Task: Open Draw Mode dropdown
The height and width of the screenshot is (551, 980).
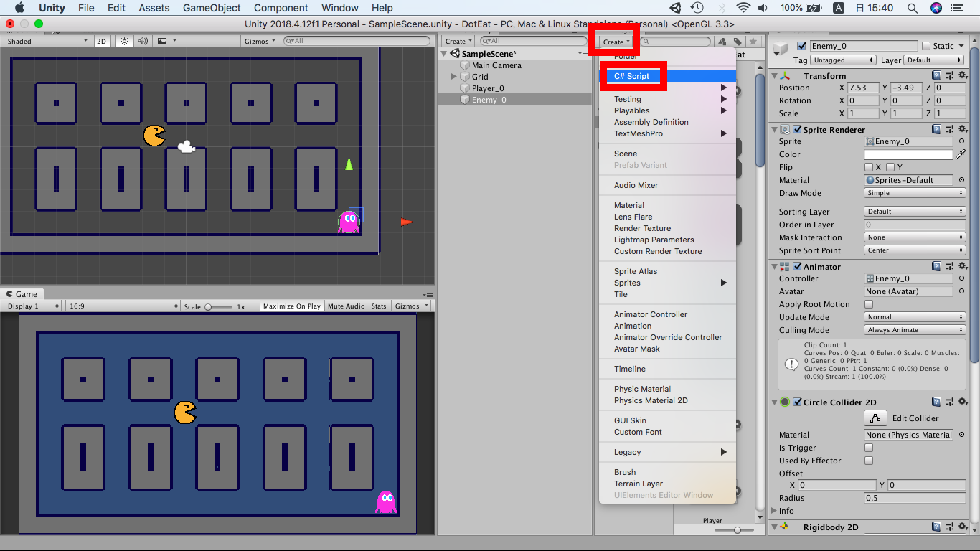Action: [x=915, y=193]
